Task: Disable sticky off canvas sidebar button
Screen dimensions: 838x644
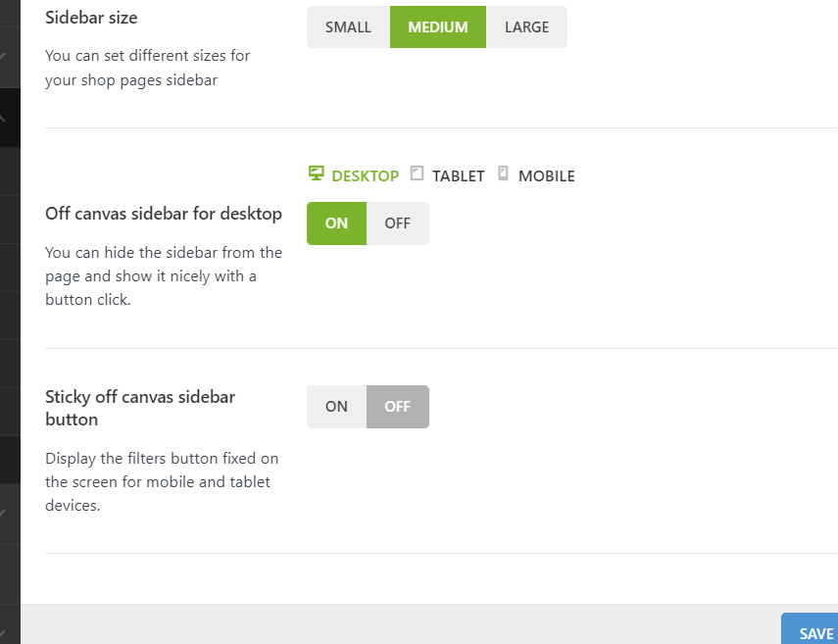Action: tap(397, 407)
